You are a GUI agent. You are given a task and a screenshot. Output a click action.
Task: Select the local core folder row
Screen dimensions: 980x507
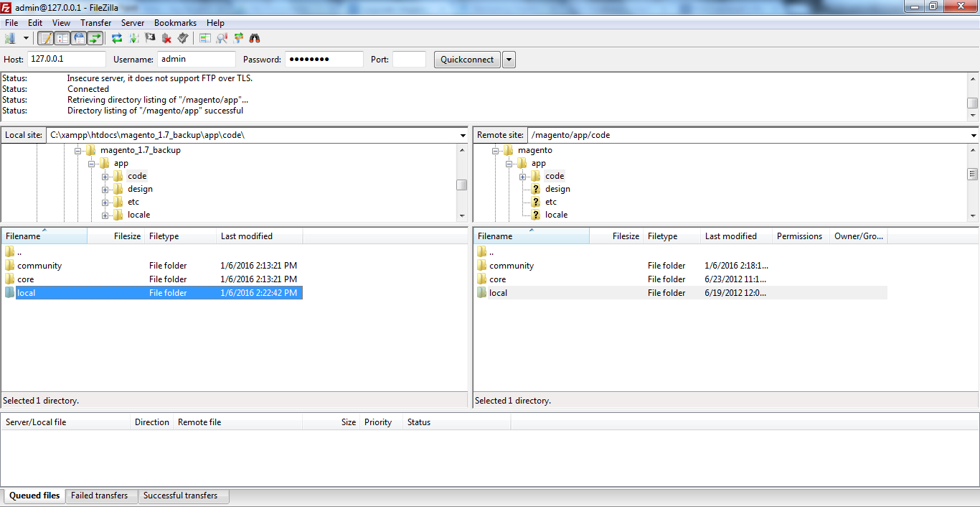152,279
